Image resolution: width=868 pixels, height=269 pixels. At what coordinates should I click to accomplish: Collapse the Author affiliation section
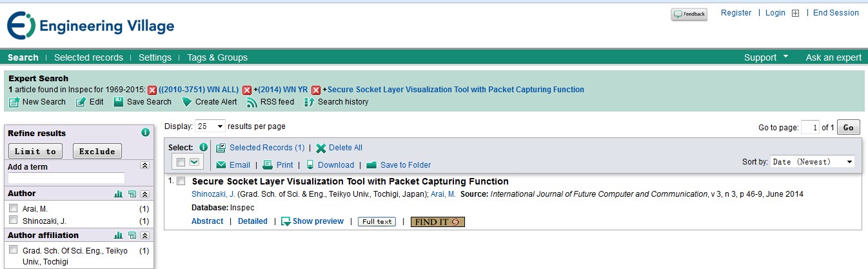coord(145,235)
